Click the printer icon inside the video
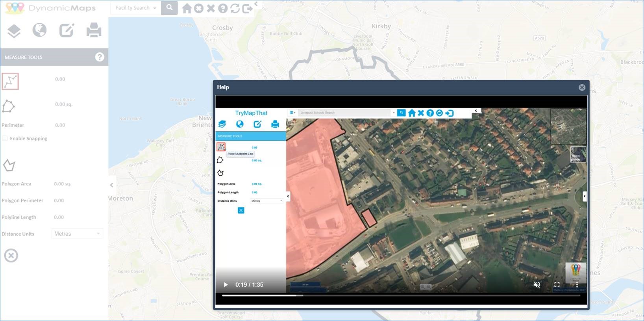 [x=275, y=124]
